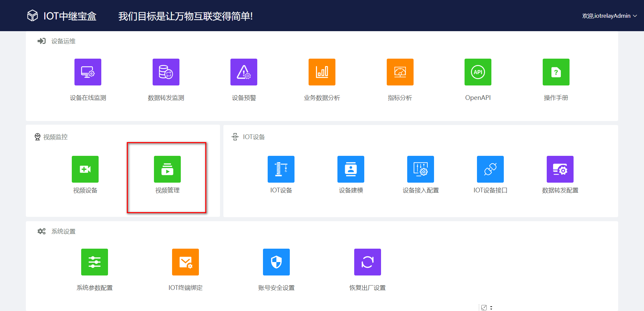
Task: Click the IOT中继宝盒 logo
Action: [x=61, y=16]
